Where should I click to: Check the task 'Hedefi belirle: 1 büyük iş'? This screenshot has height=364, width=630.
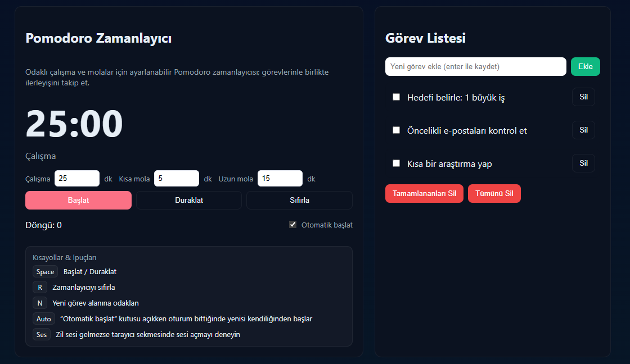click(x=396, y=97)
